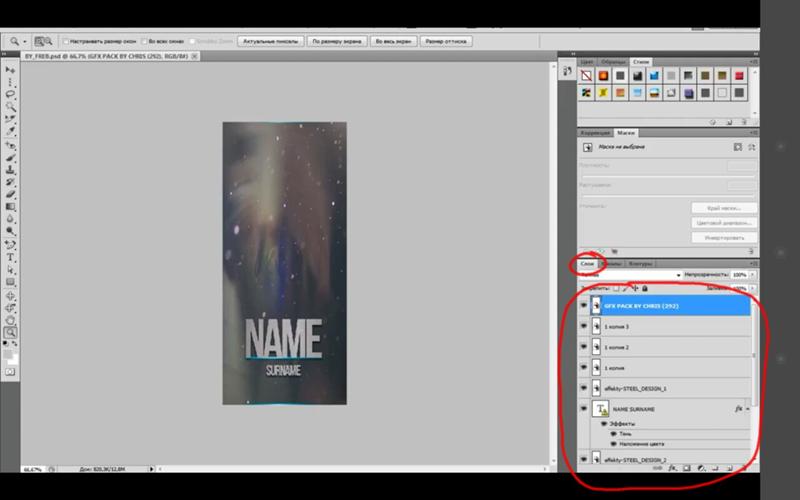Click the 'Во весь экран' button
The image size is (800, 500).
click(393, 41)
